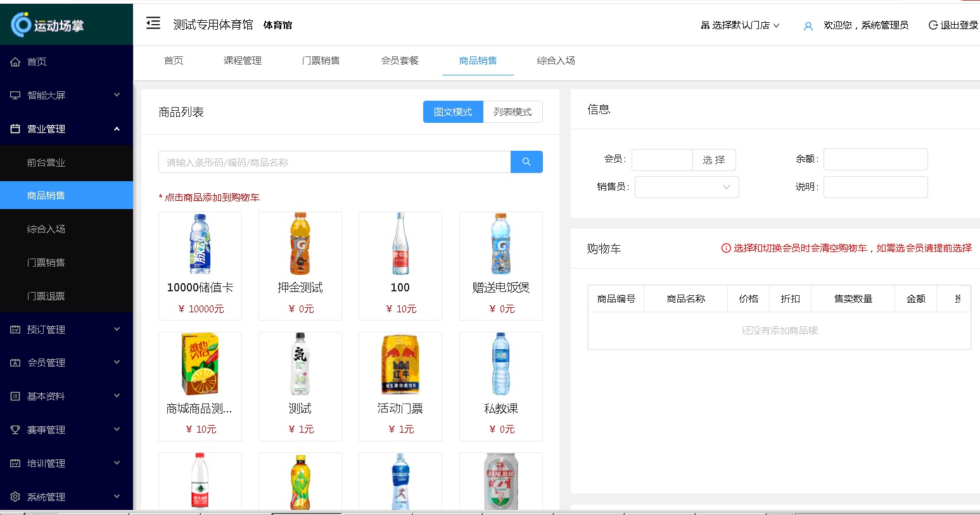The width and height of the screenshot is (980, 515).
Task: Click the 运动场掌 logo
Action: pos(48,25)
